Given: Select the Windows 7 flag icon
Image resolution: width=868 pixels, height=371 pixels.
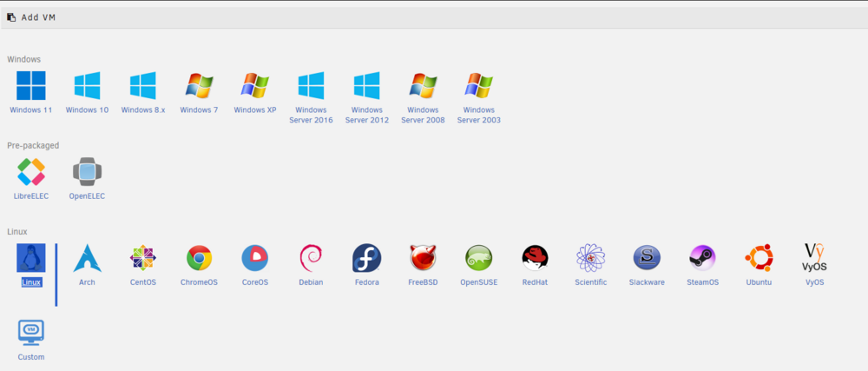Looking at the screenshot, I should coord(199,85).
